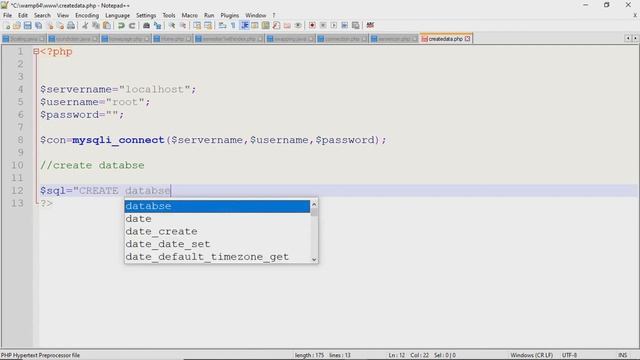Click the Print icon in the toolbar

coord(71,26)
